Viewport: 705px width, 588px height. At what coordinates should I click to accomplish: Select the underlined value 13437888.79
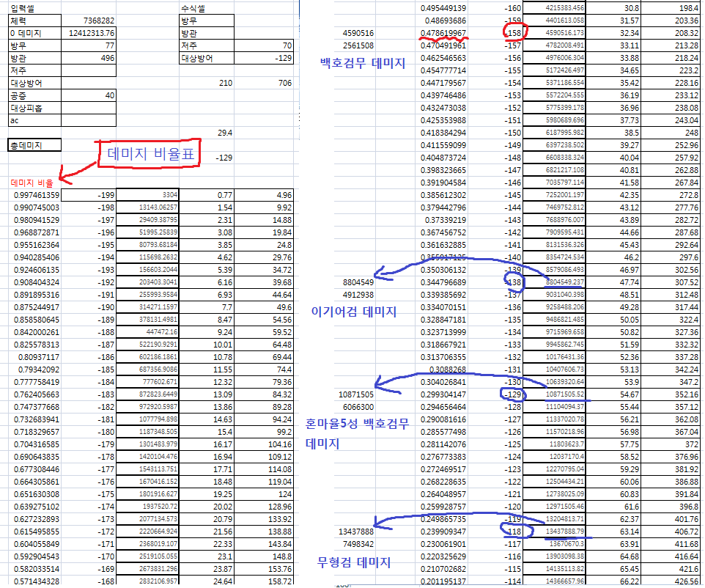pos(555,532)
